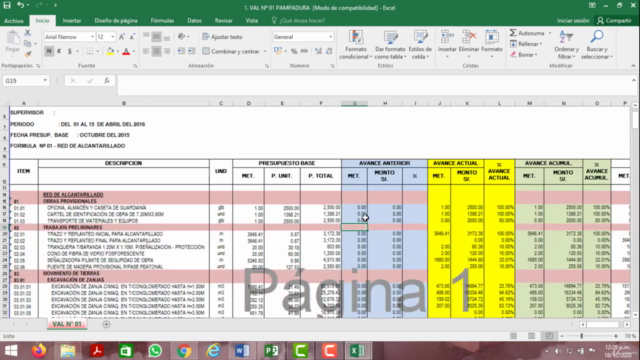
Task: Click the Cut scissors icon
Action: tap(28, 33)
